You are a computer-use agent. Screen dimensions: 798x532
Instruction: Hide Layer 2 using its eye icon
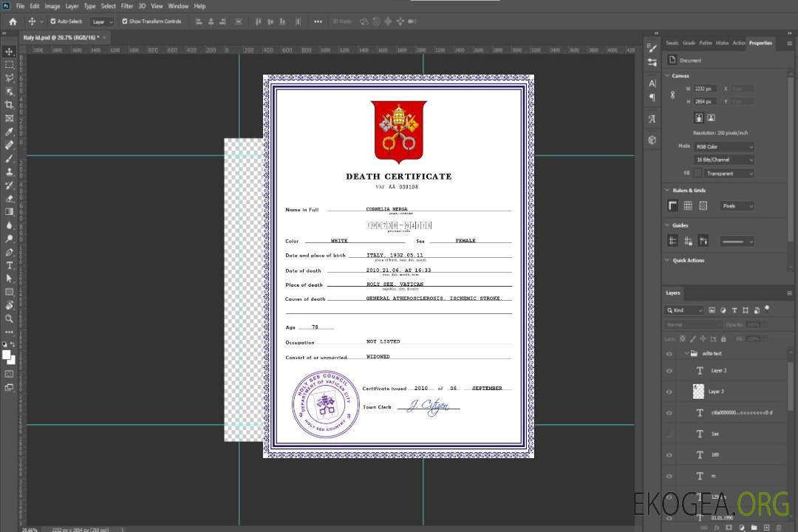pyautogui.click(x=669, y=371)
